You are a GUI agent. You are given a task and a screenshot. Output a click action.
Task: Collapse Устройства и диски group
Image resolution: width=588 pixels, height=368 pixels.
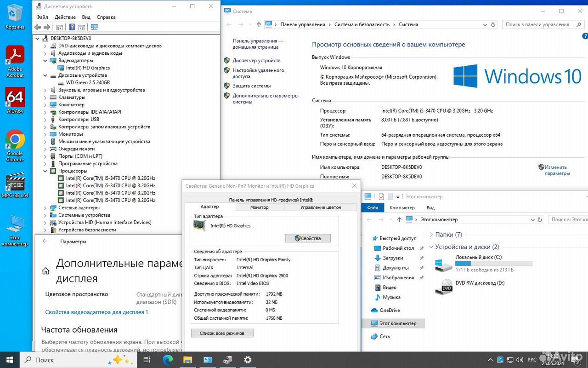pos(431,247)
